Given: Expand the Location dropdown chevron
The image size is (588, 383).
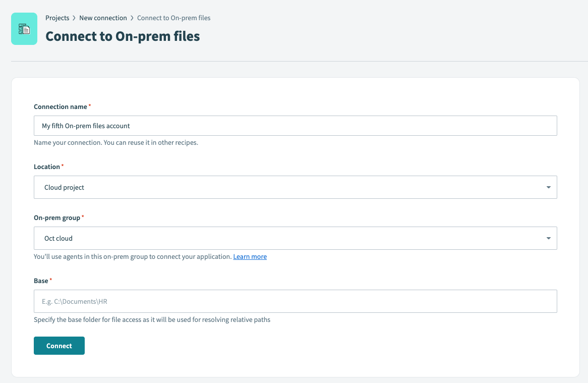Looking at the screenshot, I should (548, 187).
